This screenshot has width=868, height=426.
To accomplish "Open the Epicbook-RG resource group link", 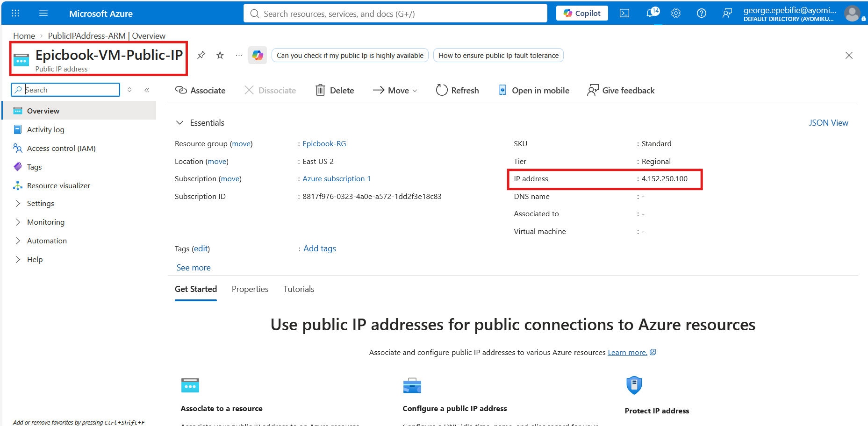I will (324, 144).
